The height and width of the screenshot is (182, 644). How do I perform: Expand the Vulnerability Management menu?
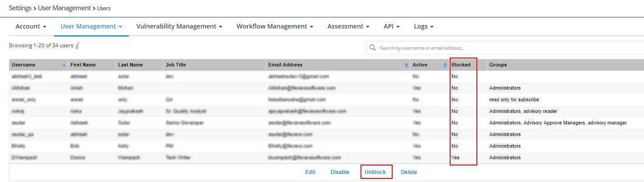pyautogui.click(x=179, y=26)
